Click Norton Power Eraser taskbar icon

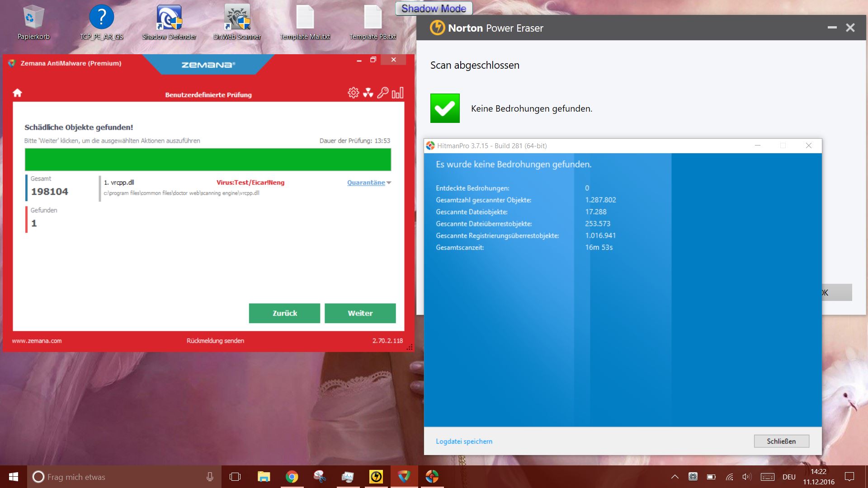pos(376,477)
